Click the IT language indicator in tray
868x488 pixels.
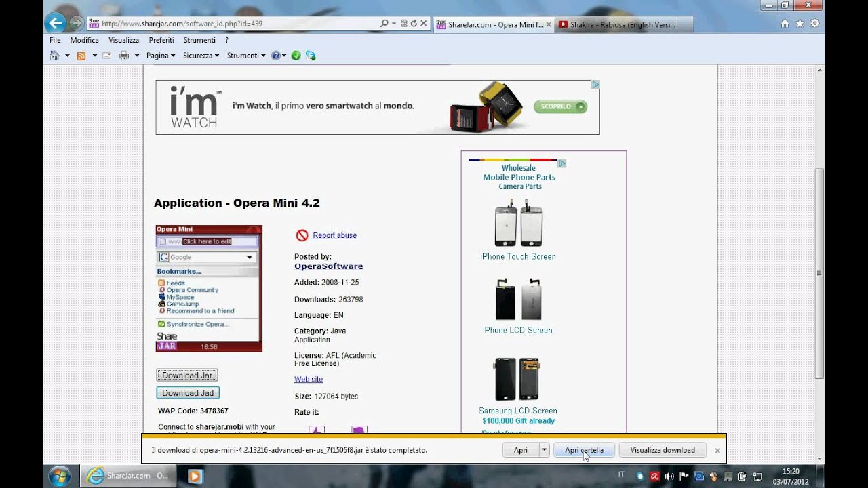click(622, 475)
